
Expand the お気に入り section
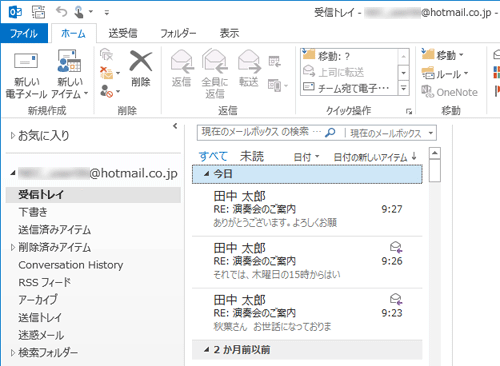tap(13, 135)
